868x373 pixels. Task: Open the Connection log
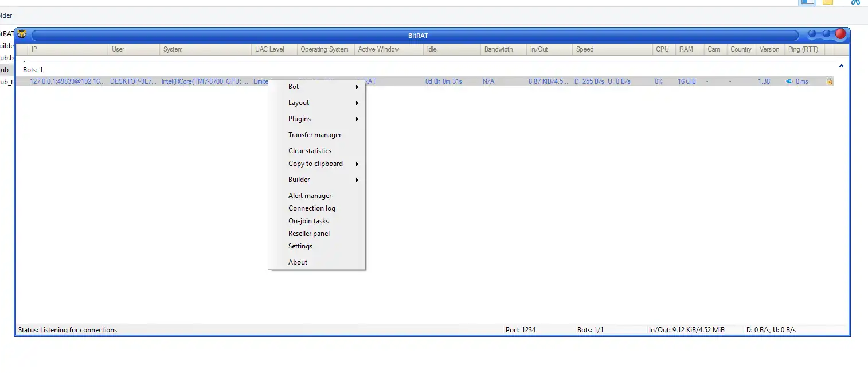[x=312, y=208]
